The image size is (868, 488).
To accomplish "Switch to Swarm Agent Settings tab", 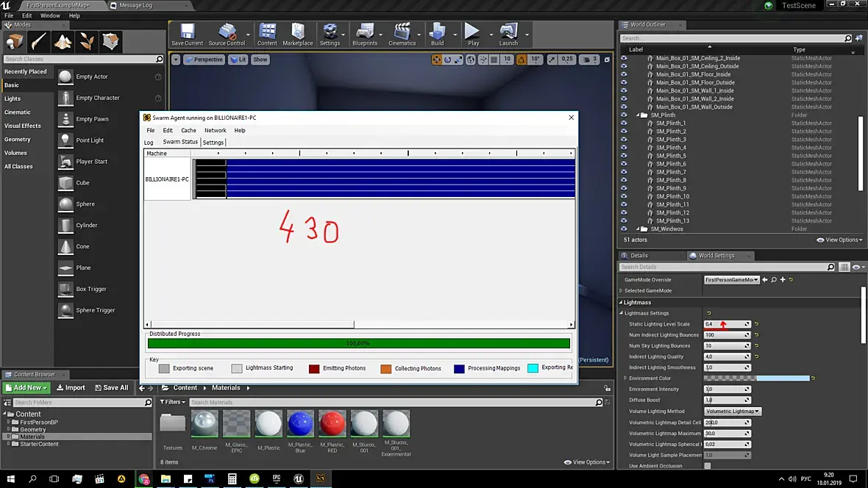I will 213,143.
